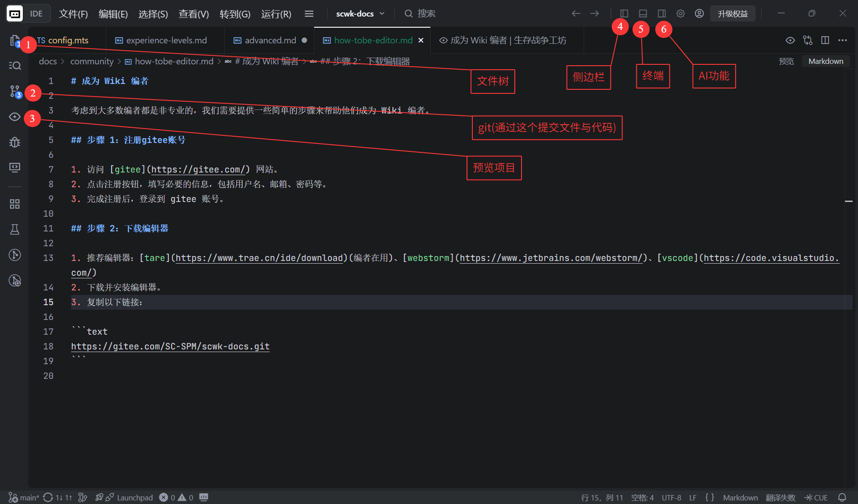858x504 pixels.
Task: Open the remote explorer monitor icon
Action: coord(15,168)
